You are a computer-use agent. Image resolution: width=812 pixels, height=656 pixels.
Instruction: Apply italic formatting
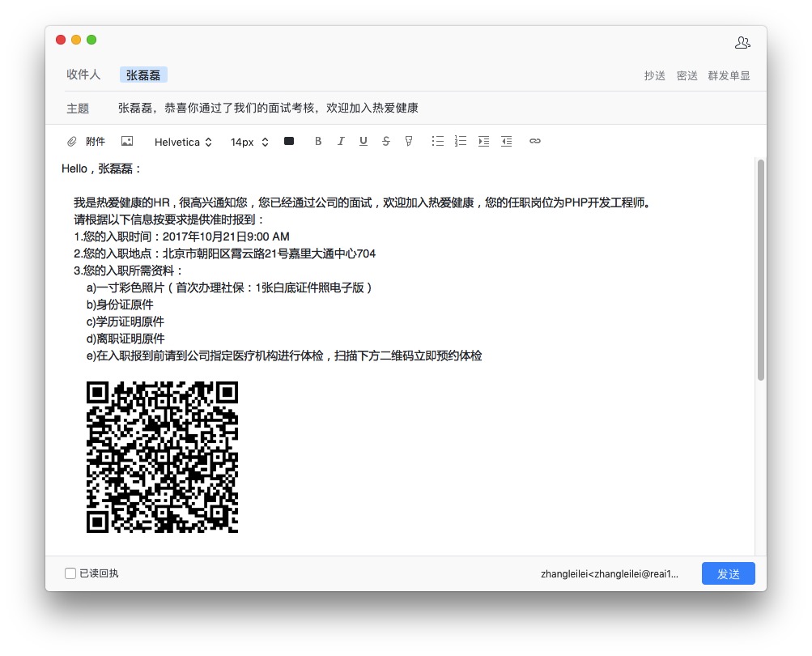point(341,142)
